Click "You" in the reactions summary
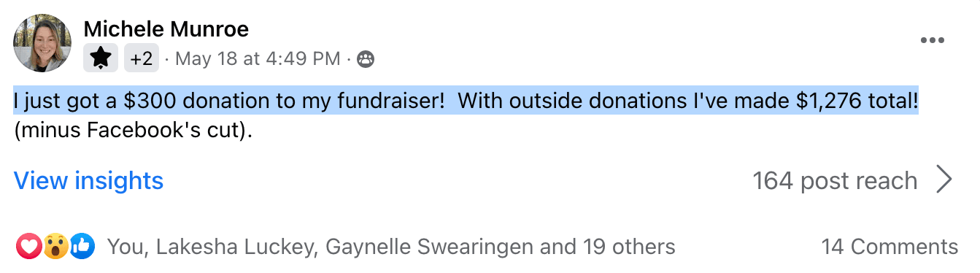The width and height of the screenshot is (980, 273). (x=127, y=247)
